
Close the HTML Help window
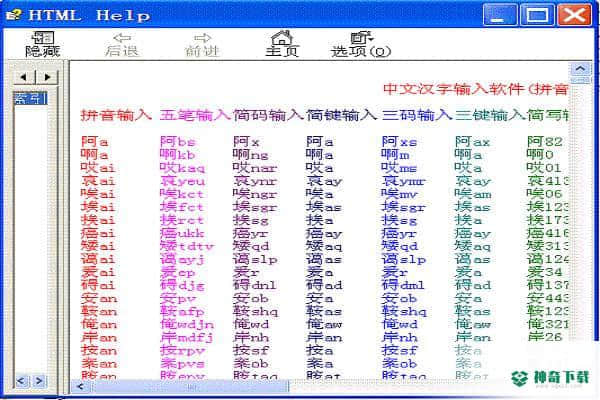point(574,15)
